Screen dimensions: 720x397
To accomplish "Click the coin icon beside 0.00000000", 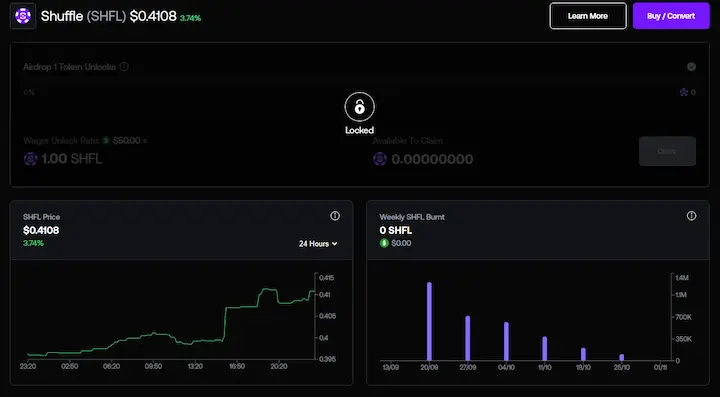I will 380,159.
